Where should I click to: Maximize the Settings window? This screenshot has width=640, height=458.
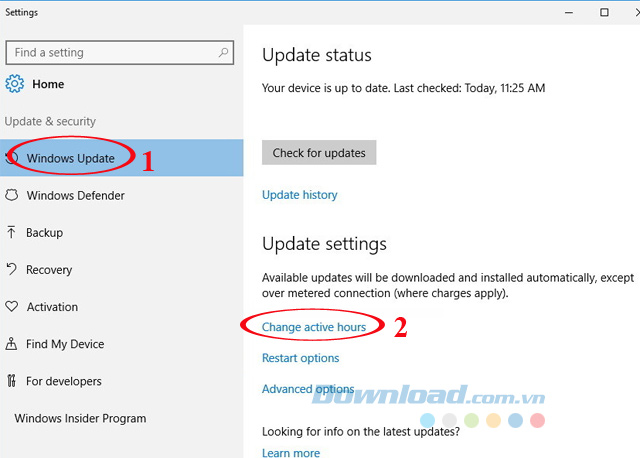604,12
